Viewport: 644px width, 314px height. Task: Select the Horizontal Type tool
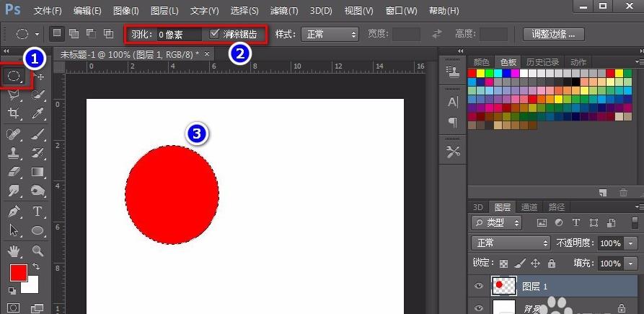click(38, 211)
